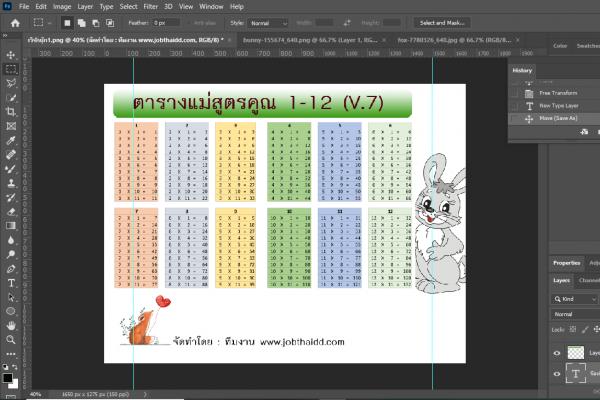Image resolution: width=600 pixels, height=400 pixels.
Task: Open the Window menu
Action: click(x=211, y=7)
